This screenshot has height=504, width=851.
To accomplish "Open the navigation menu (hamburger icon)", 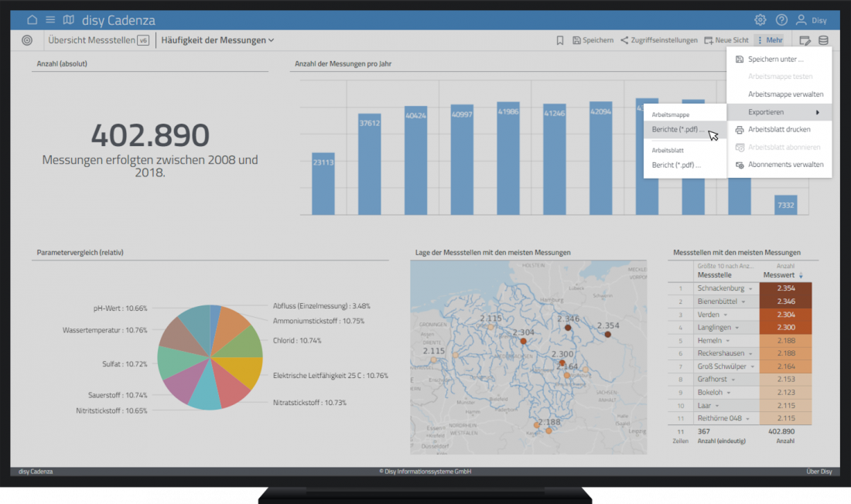I will (x=49, y=19).
